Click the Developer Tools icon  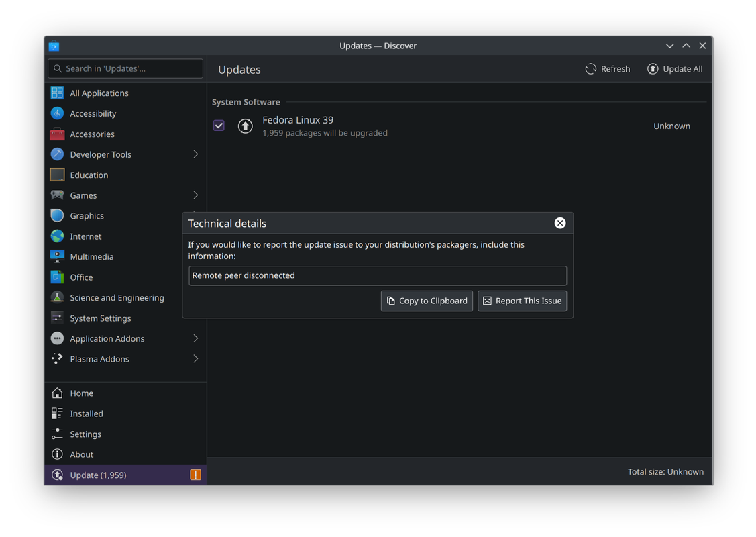[57, 154]
